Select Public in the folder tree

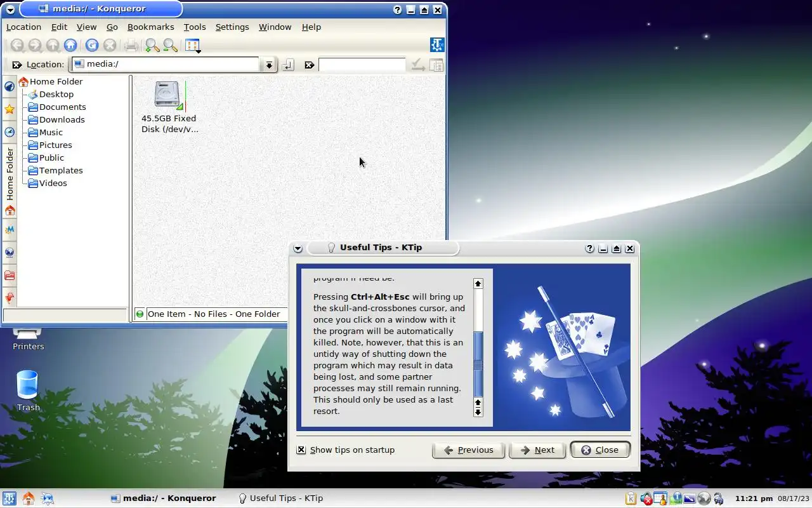coord(46,157)
